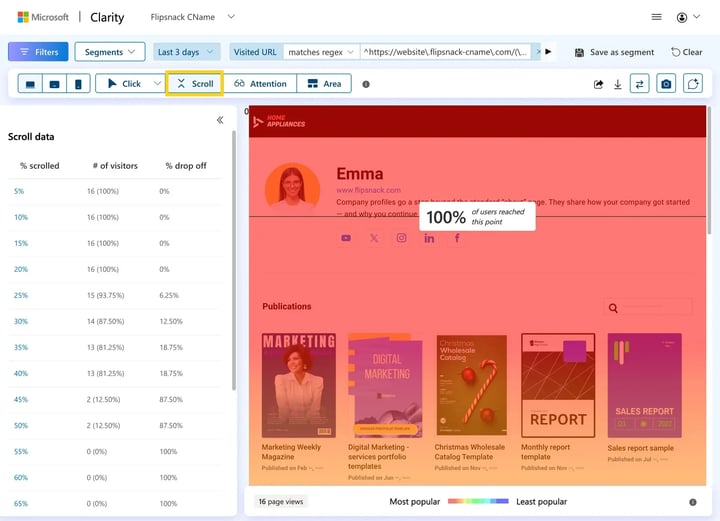This screenshot has width=720, height=521.
Task: Click the '15 (93.75%)' visitors cell
Action: (x=106, y=295)
